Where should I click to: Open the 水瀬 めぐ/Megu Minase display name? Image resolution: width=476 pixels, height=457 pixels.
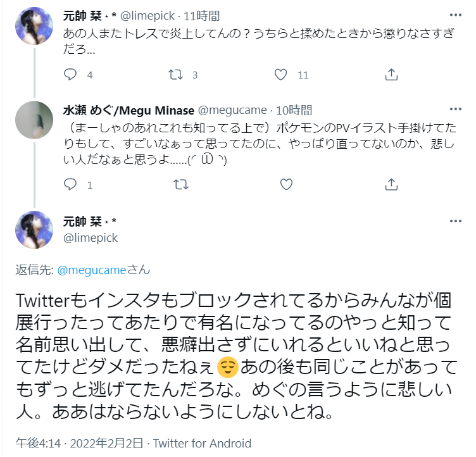[x=130, y=110]
